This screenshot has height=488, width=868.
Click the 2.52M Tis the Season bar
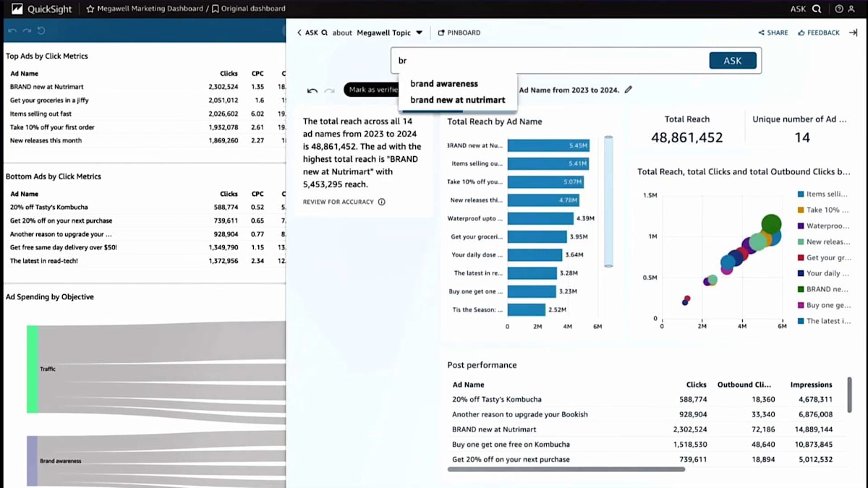527,309
